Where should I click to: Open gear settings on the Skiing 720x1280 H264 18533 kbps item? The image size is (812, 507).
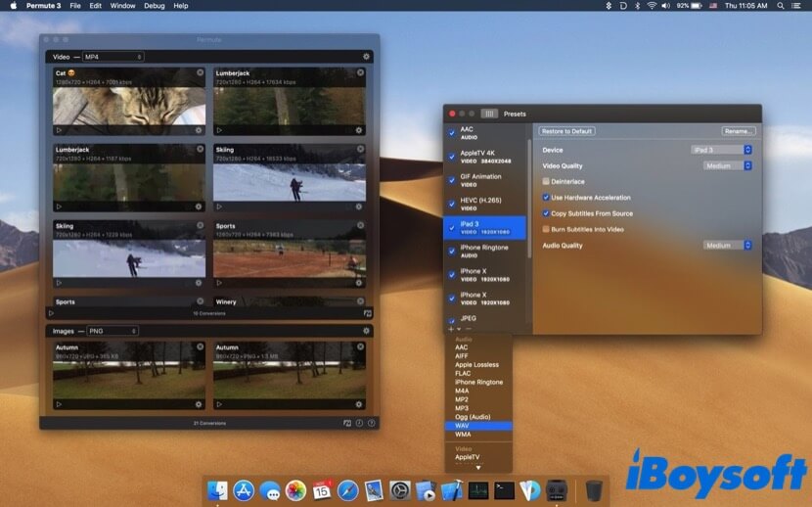[x=359, y=207]
